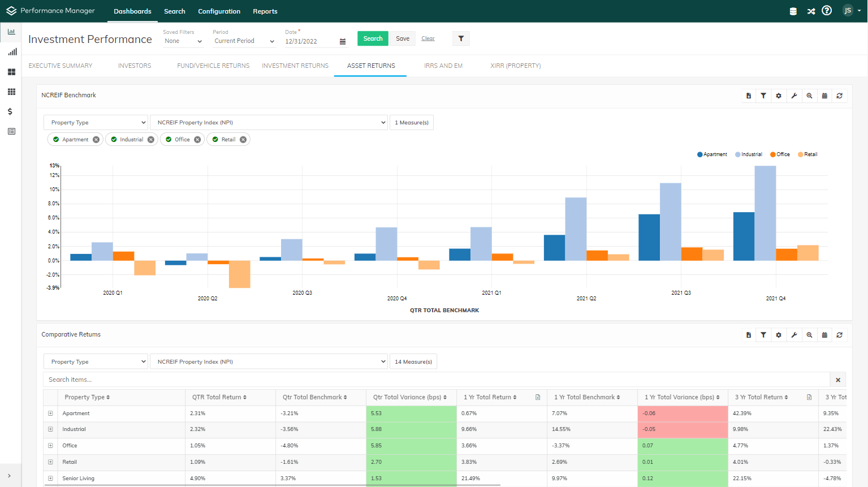Open NCREIF Benchmark calendar icon

click(824, 96)
